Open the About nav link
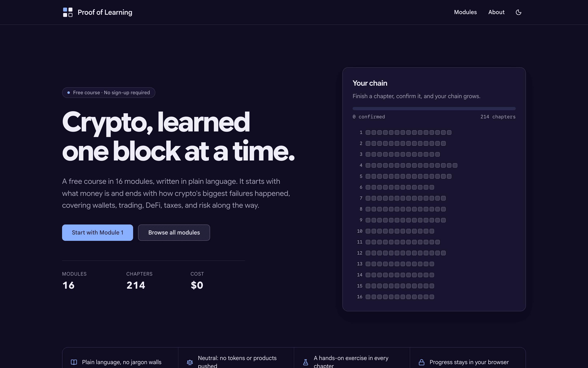588x368 pixels. point(496,12)
